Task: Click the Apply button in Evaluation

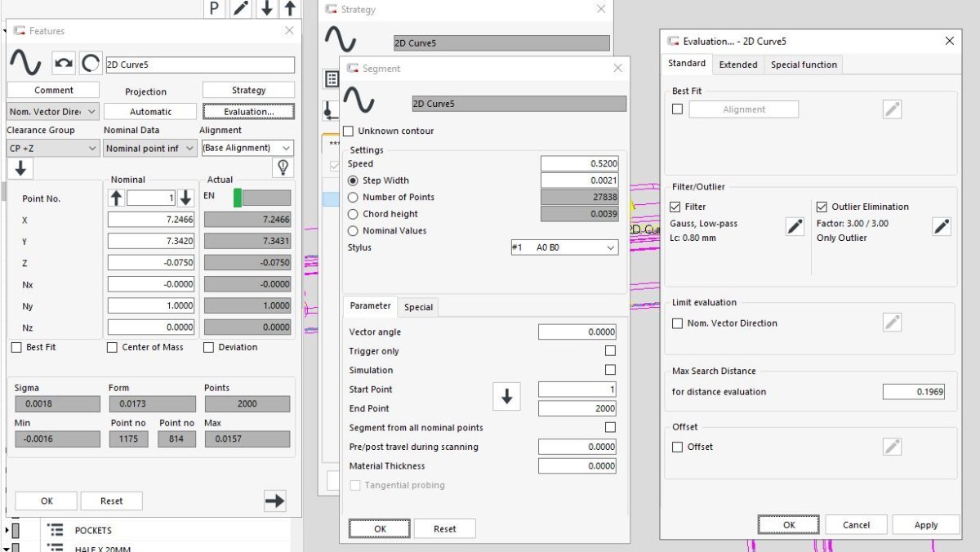Action: click(925, 525)
